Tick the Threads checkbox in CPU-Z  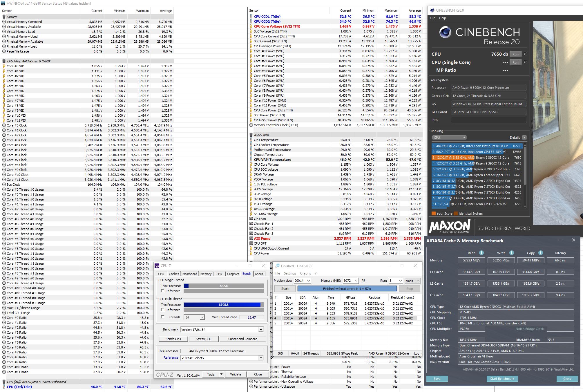tap(163, 317)
